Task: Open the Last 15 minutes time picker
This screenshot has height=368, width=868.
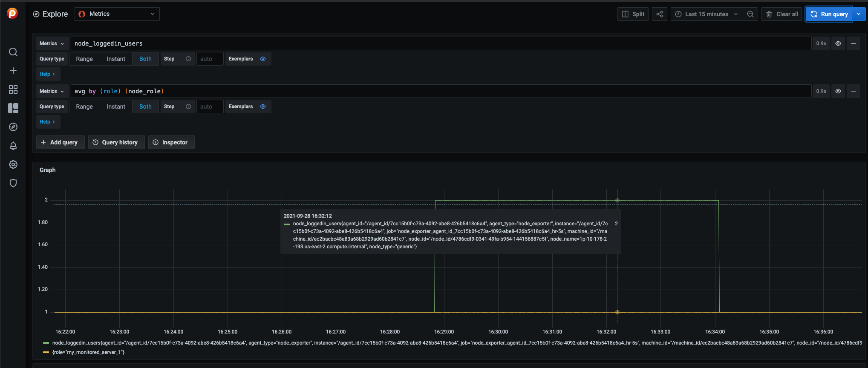Action: (707, 14)
